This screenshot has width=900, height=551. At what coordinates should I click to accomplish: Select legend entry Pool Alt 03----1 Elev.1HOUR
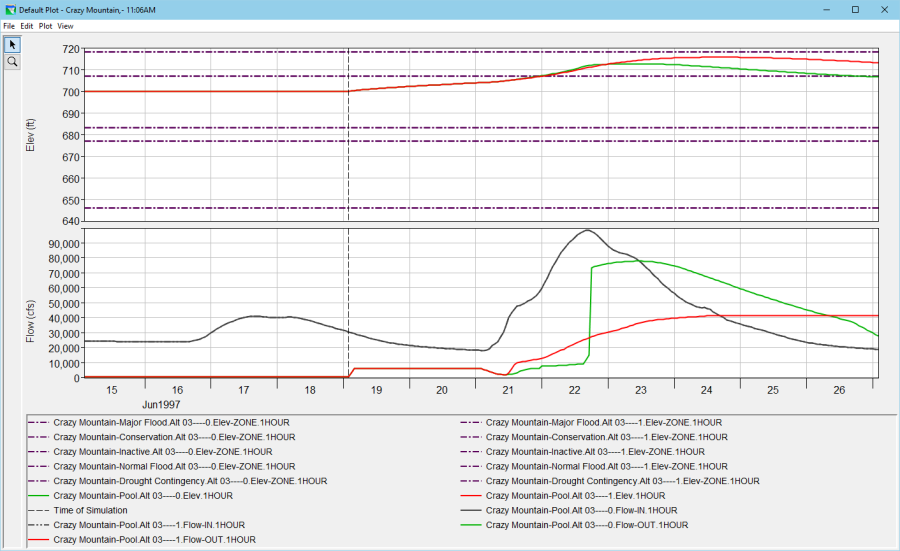(x=563, y=496)
